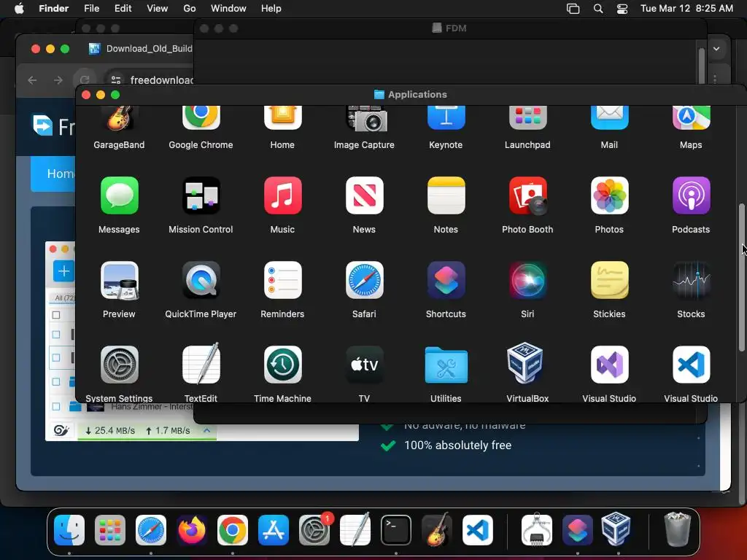Open Firefox from the Dock
This screenshot has height=560, width=747.
click(192, 530)
